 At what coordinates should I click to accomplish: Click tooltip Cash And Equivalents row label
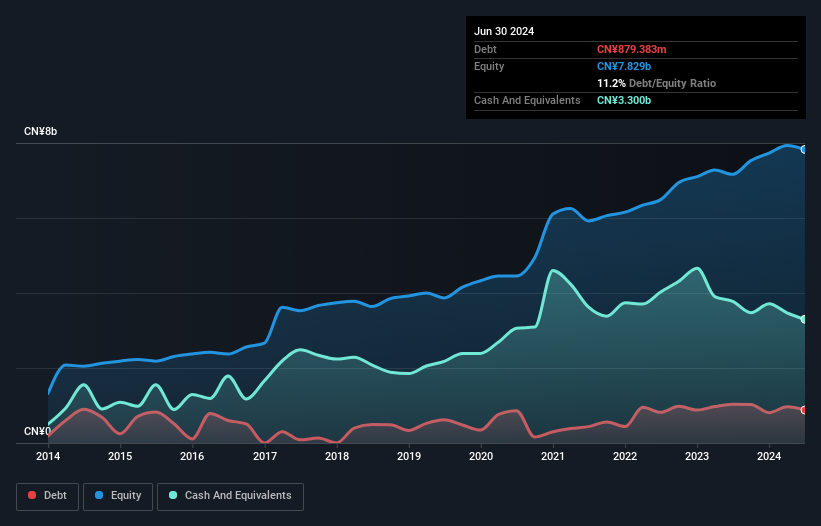tap(527, 100)
